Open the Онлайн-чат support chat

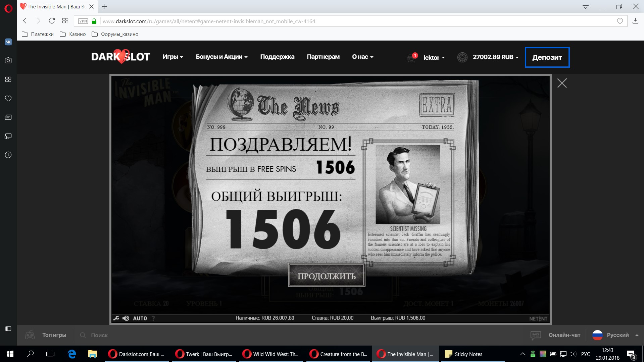555,335
